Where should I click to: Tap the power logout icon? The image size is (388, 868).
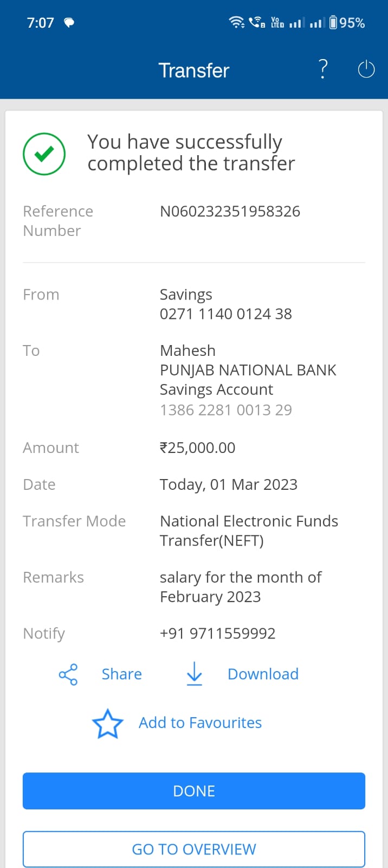pyautogui.click(x=366, y=69)
